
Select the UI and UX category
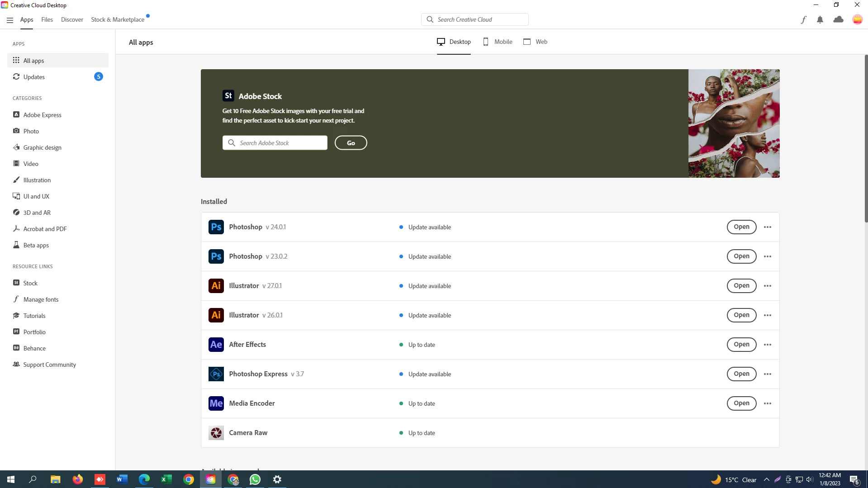click(58, 196)
